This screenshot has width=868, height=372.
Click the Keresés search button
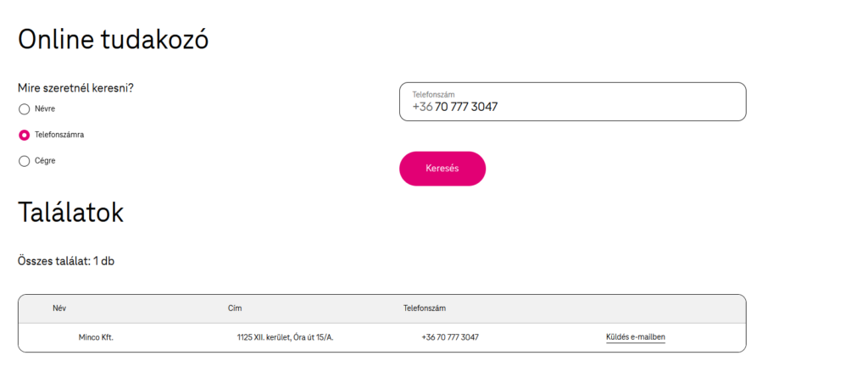[442, 169]
